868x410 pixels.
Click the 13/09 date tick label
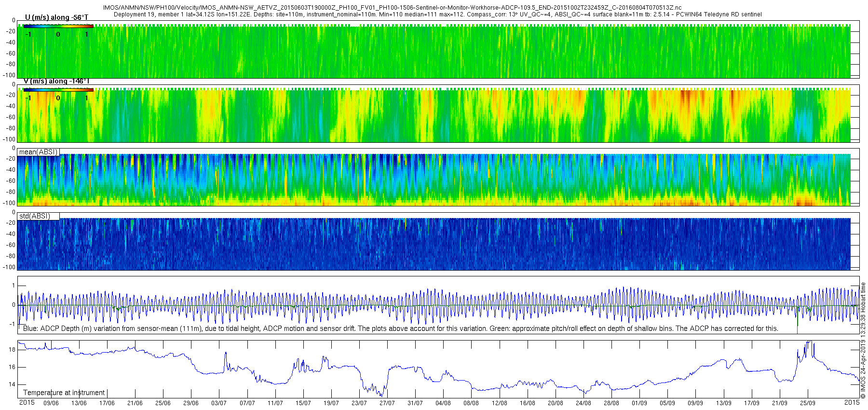tap(724, 403)
